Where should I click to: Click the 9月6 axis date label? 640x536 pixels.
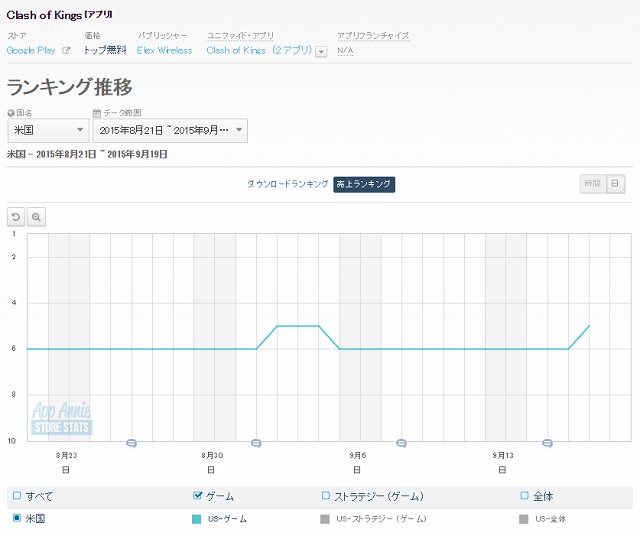(358, 455)
